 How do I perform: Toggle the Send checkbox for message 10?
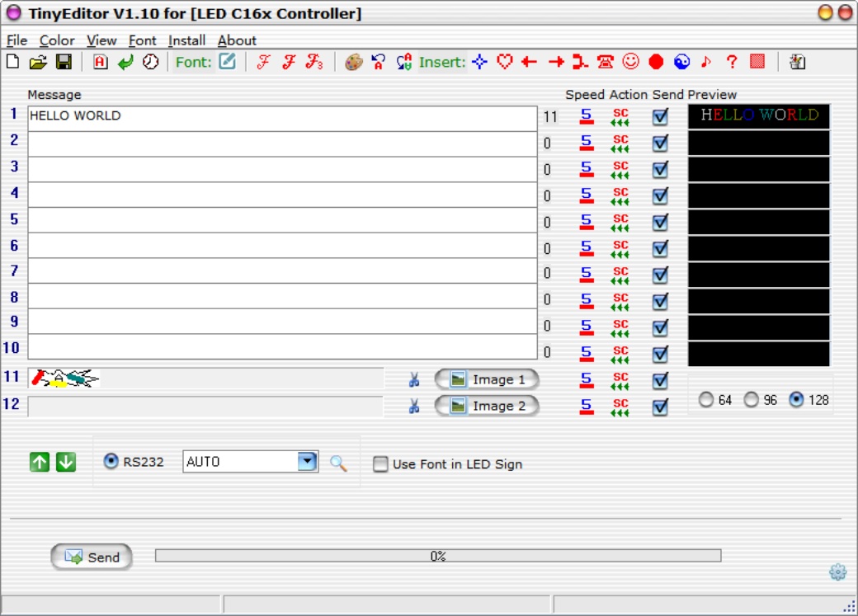[661, 354]
